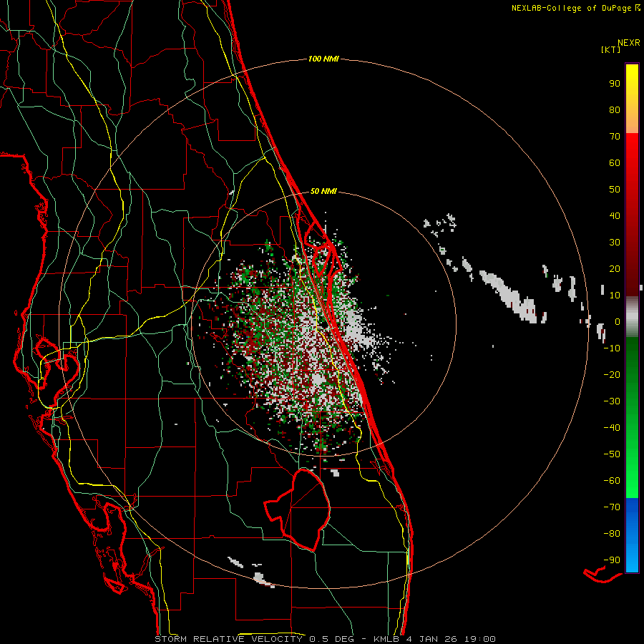
Task: Pick the blue bottom segment of the color bar
Action: [x=632, y=535]
